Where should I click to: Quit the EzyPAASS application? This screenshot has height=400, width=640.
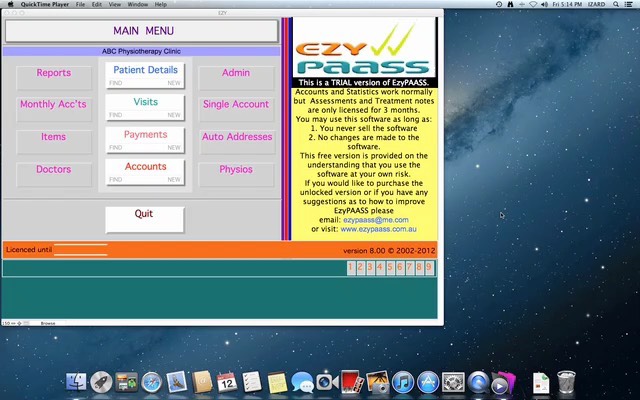point(144,220)
